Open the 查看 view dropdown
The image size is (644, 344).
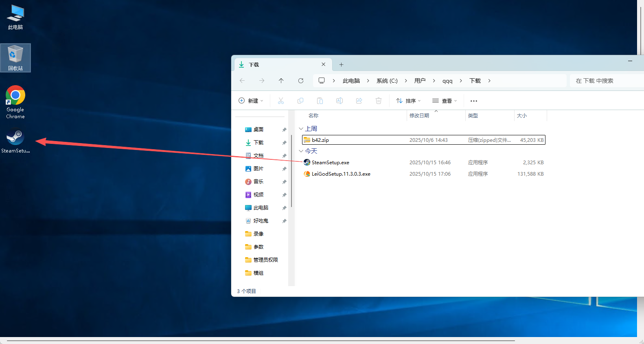(x=445, y=101)
